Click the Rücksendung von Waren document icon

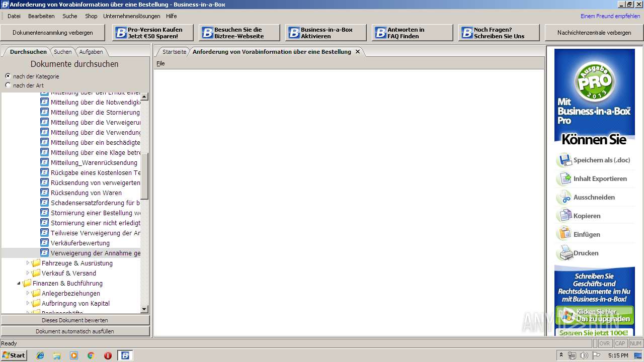pos(45,193)
